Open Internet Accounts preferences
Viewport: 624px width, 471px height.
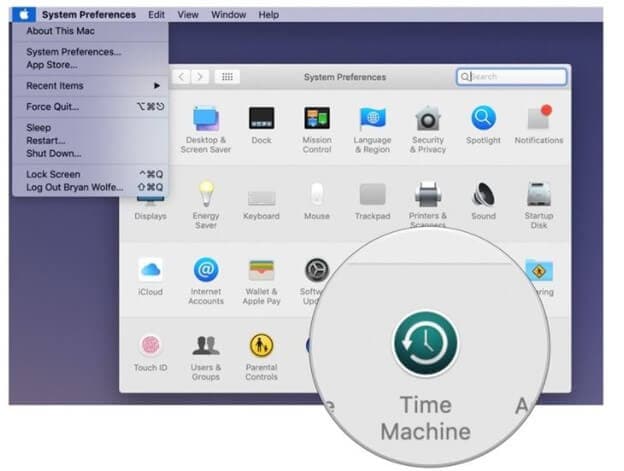[x=206, y=280]
